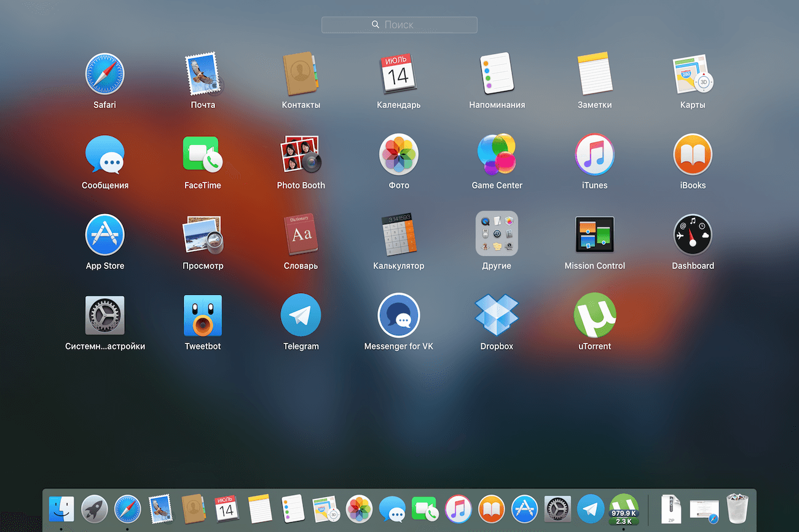Launch Dashboard

pos(693,235)
